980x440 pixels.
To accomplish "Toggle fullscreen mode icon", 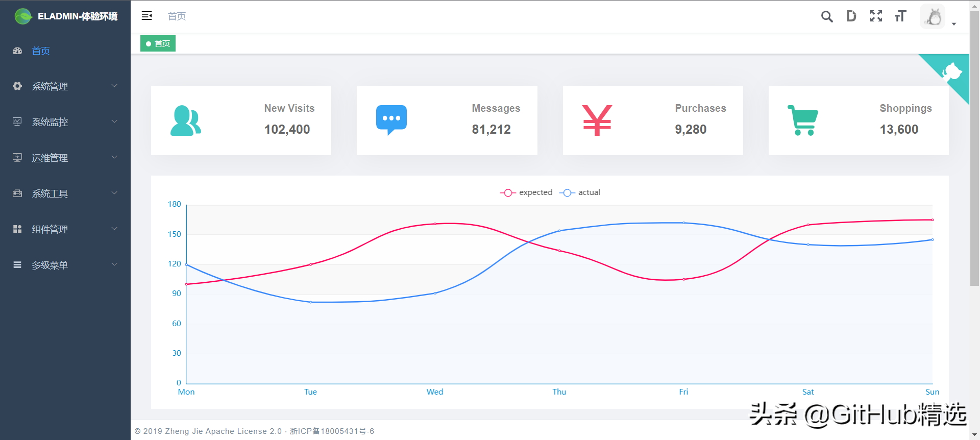I will pyautogui.click(x=876, y=16).
